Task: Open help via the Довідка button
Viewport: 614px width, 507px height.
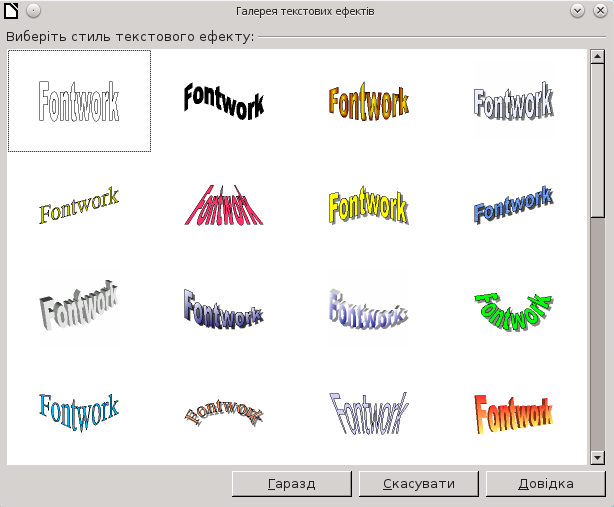Action: pyautogui.click(x=546, y=484)
